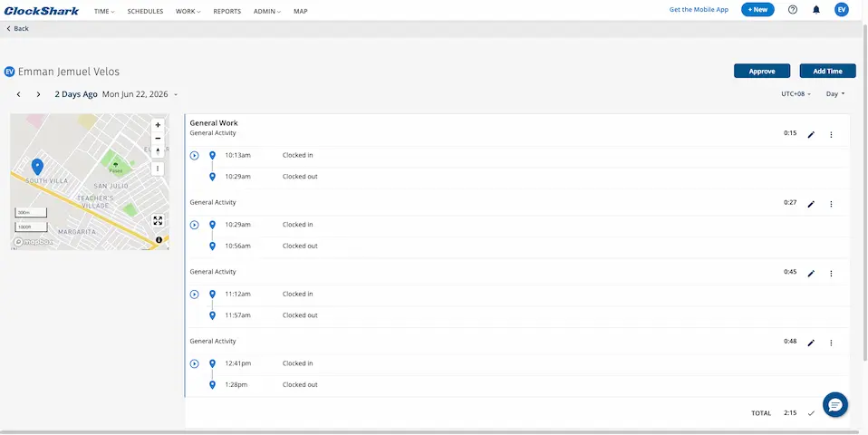The image size is (868, 435).
Task: Play location track for 11:12am entry
Action: pos(194,294)
